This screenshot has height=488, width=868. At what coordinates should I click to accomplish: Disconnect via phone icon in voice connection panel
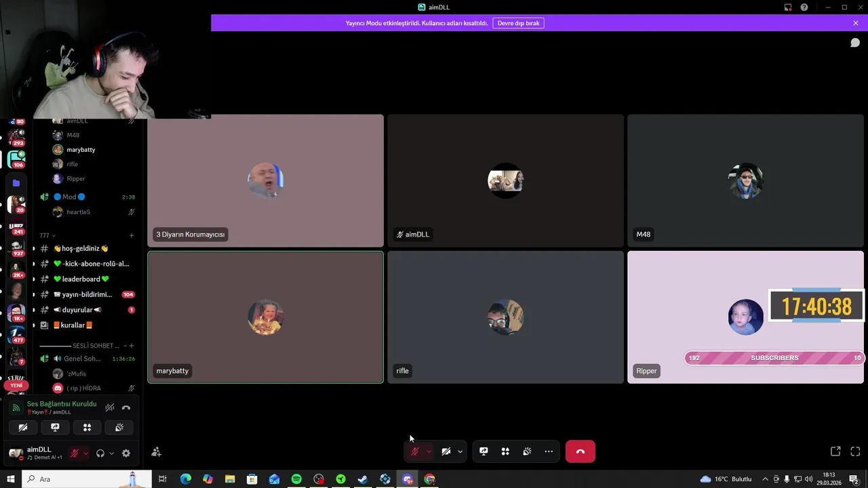pos(126,407)
